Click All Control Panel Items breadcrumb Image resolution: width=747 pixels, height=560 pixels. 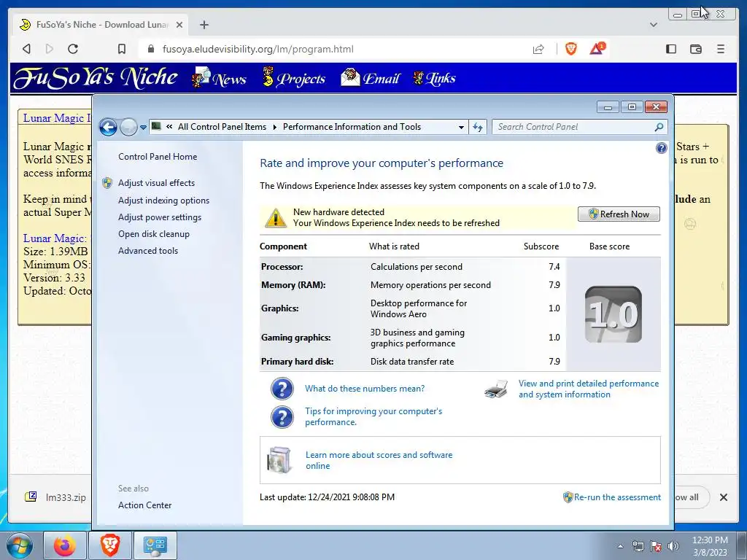tap(222, 127)
